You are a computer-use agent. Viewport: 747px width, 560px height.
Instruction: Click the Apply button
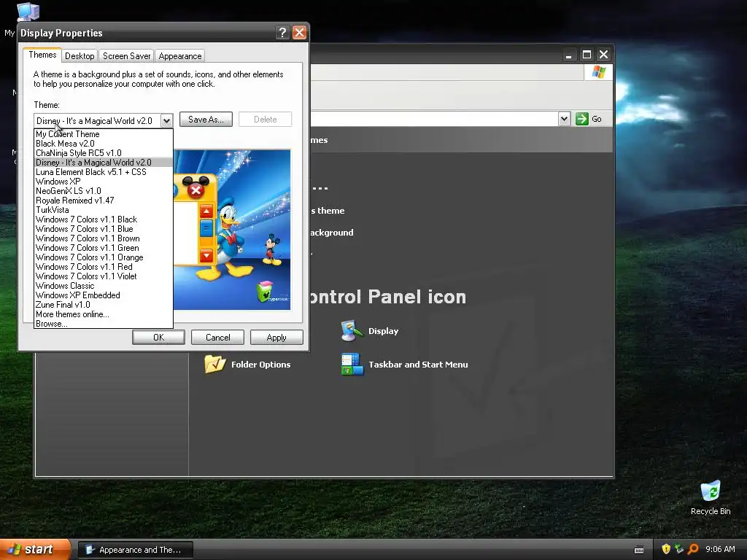click(x=276, y=337)
